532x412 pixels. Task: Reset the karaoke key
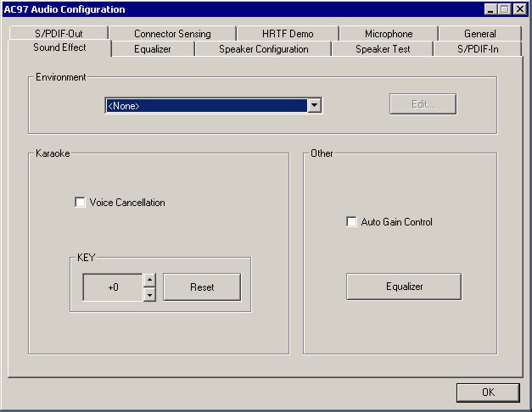tap(202, 287)
